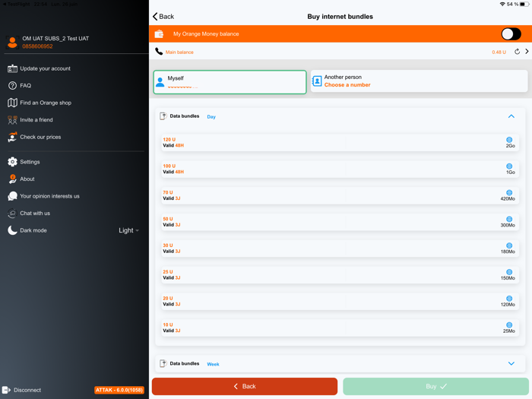The height and width of the screenshot is (399, 532).
Task: Click the globe icon for 25Mo bundle
Action: click(509, 325)
